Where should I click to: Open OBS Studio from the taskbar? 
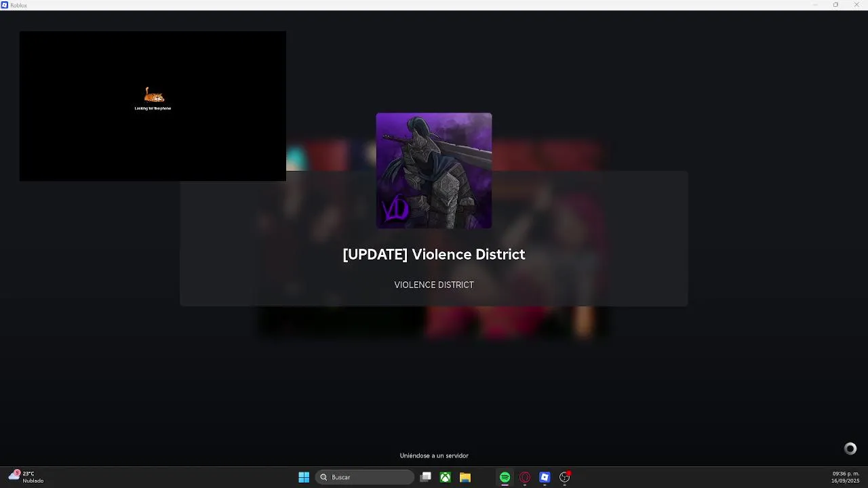[x=564, y=477]
